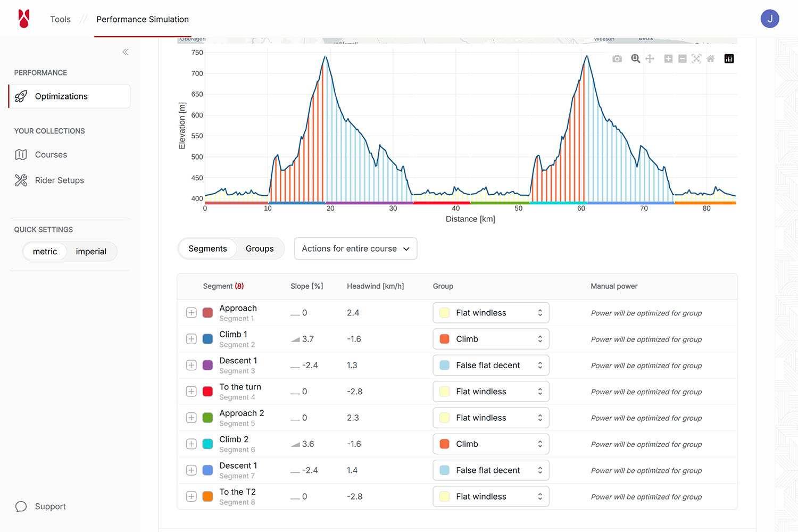Autoscale the elevation chart axes
Image resolution: width=798 pixels, height=532 pixels.
(696, 59)
